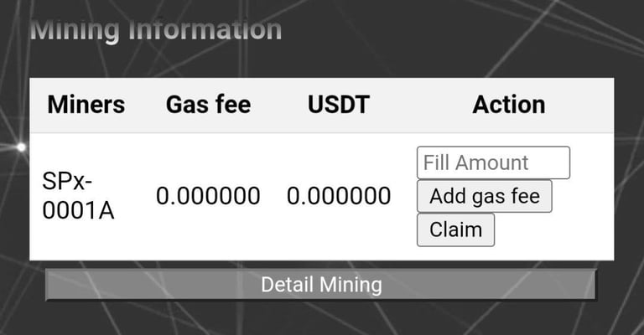Click the USDT column header
644x335 pixels.
[x=338, y=105]
